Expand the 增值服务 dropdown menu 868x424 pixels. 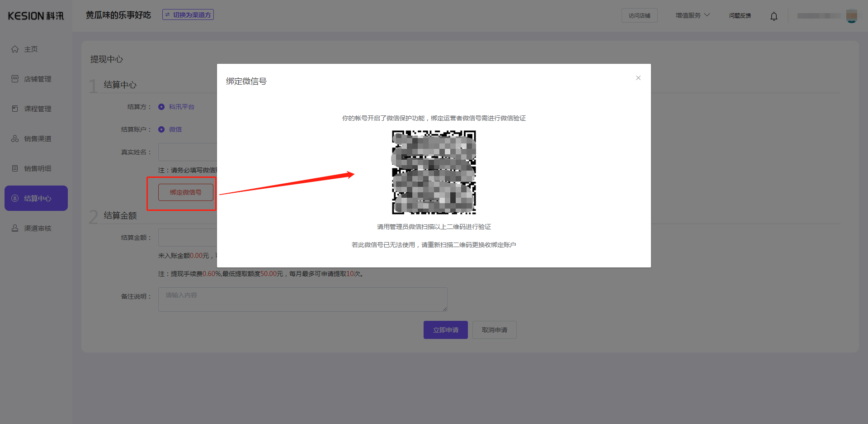pos(692,15)
